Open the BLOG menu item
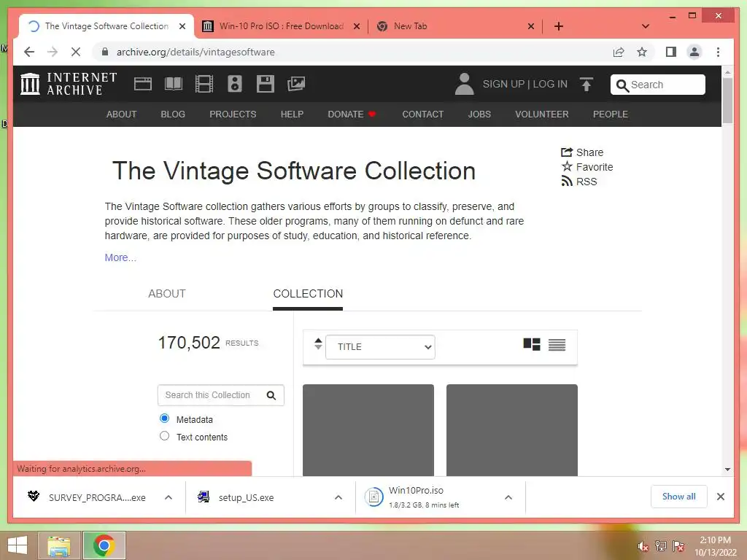747x560 pixels. pyautogui.click(x=173, y=114)
